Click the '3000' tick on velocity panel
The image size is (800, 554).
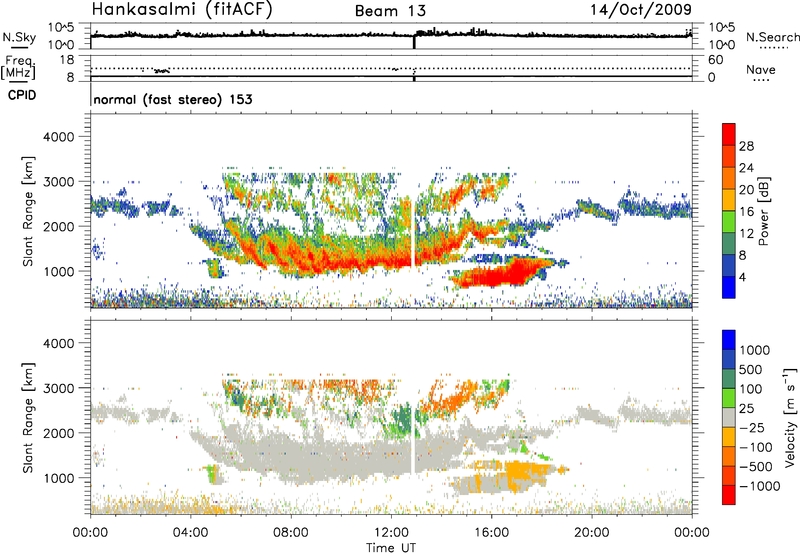(x=58, y=388)
